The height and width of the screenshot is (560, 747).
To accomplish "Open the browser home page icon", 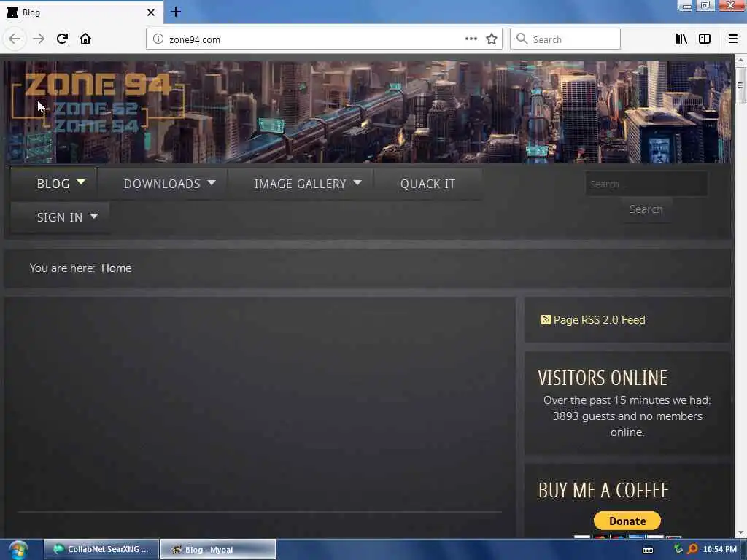I will (x=85, y=39).
